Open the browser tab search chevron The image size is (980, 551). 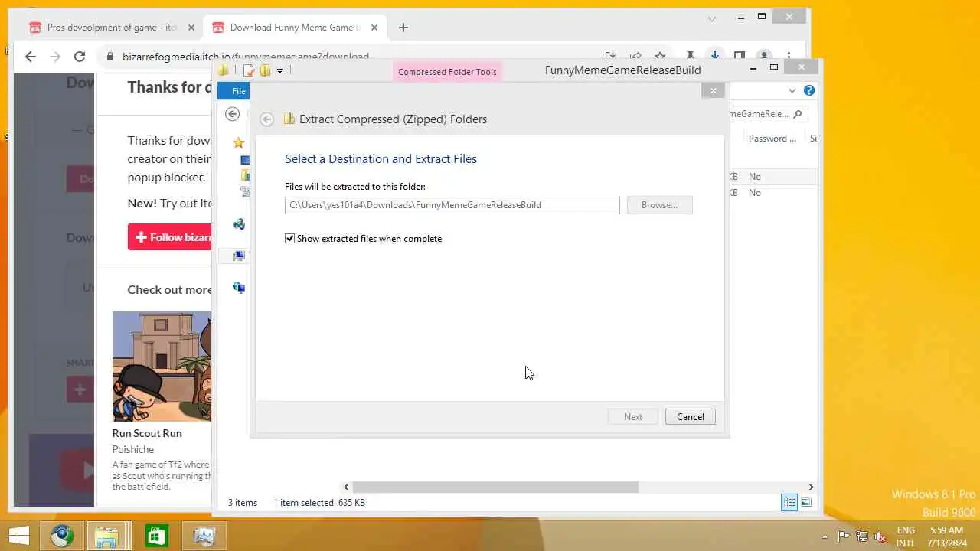(712, 18)
